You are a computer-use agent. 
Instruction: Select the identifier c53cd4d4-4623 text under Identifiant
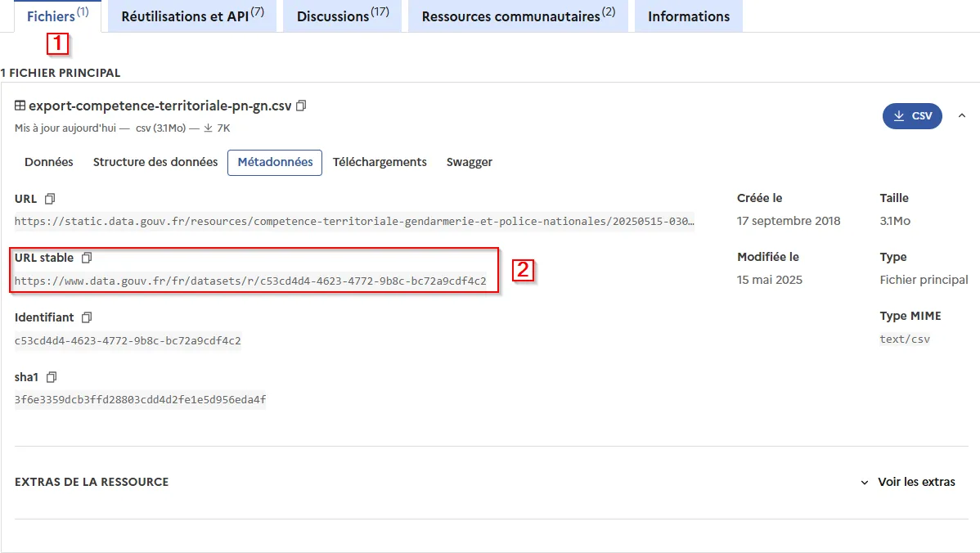(x=128, y=340)
